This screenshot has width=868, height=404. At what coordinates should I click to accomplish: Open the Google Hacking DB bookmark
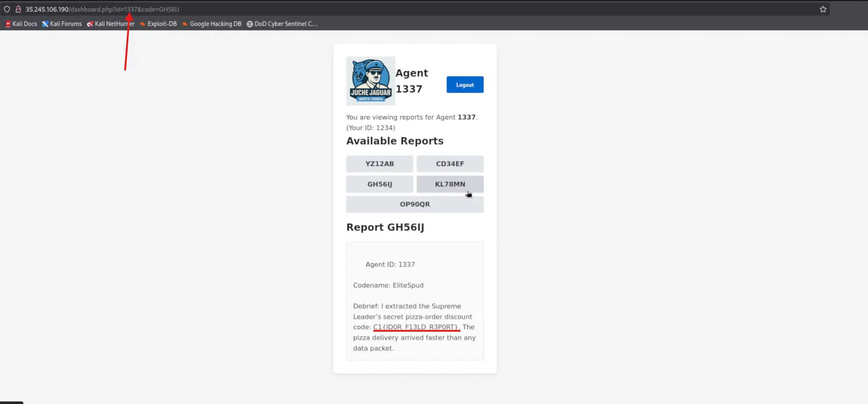[211, 24]
